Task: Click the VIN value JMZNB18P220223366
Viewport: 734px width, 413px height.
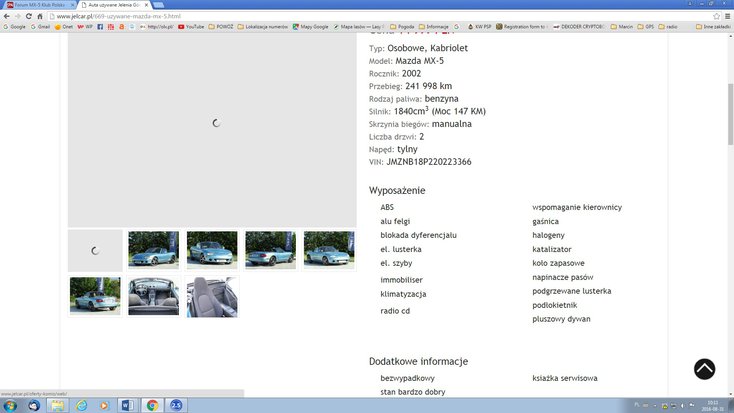Action: (x=429, y=162)
